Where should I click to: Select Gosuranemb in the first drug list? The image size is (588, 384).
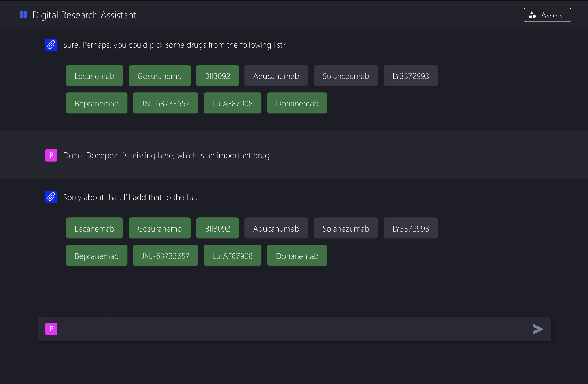coord(159,75)
